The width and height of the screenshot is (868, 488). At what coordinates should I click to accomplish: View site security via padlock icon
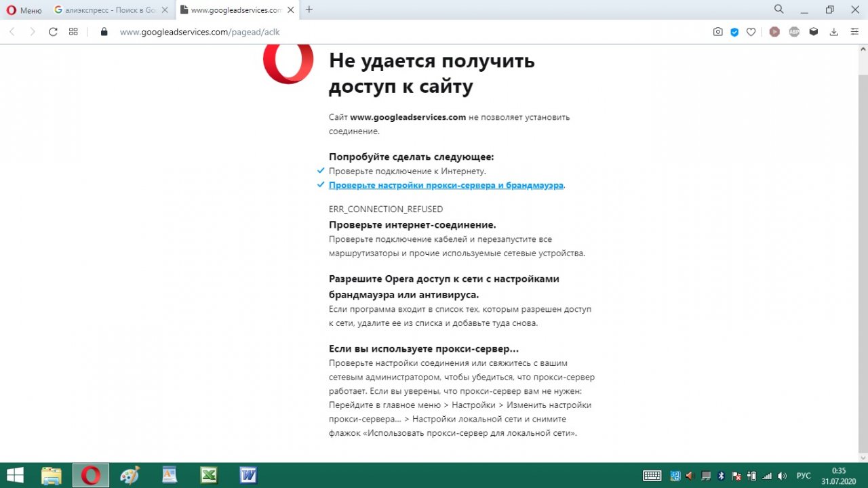pyautogui.click(x=104, y=32)
